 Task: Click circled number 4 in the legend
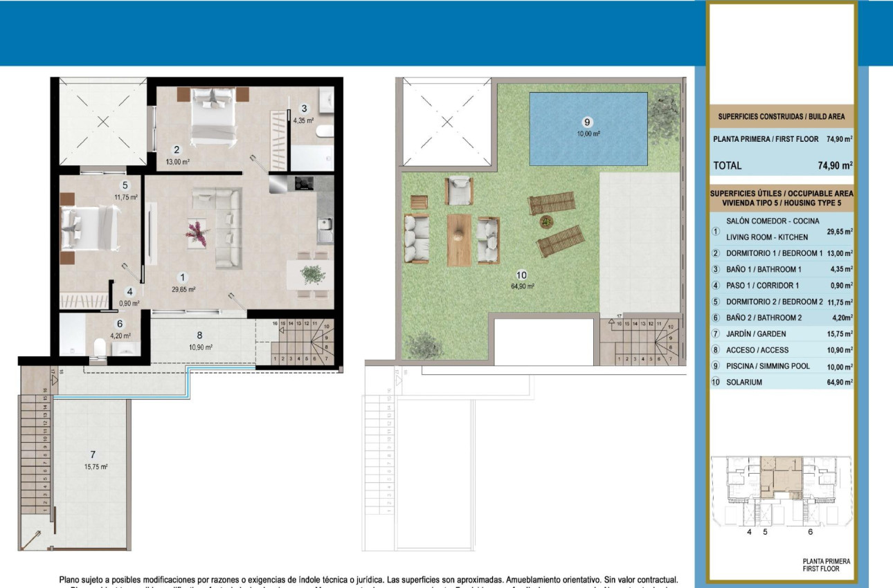716,285
